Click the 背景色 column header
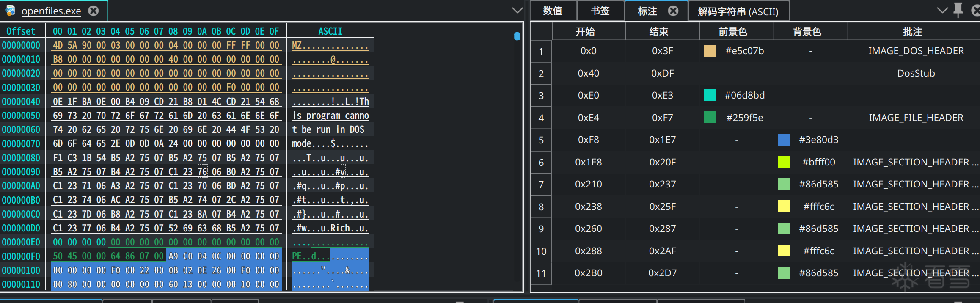980x303 pixels. point(810,31)
